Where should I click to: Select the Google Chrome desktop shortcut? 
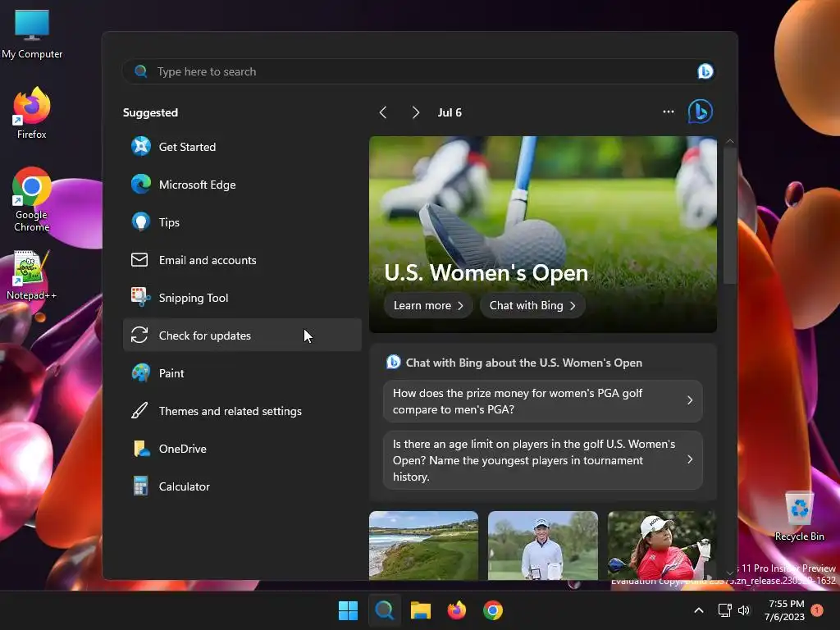32,199
